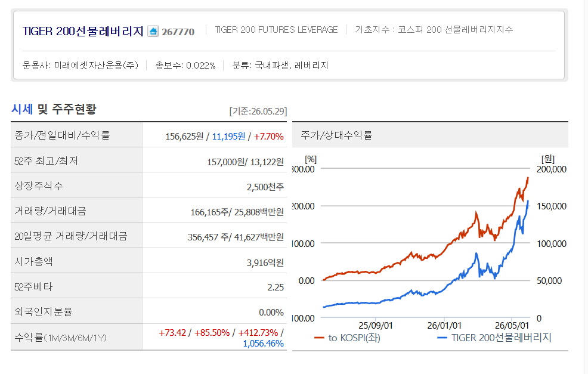The height and width of the screenshot is (374, 588).
Task: Click the 시가총액 row label
Action: 34,261
